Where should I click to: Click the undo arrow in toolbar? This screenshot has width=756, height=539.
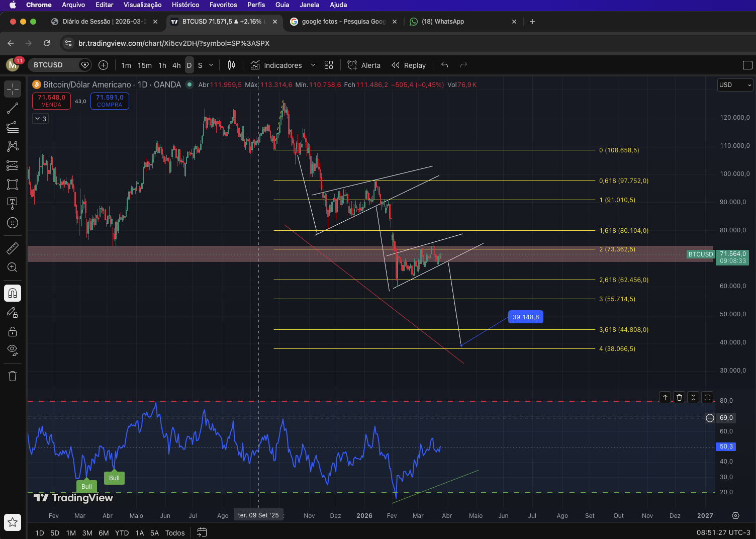coord(444,65)
